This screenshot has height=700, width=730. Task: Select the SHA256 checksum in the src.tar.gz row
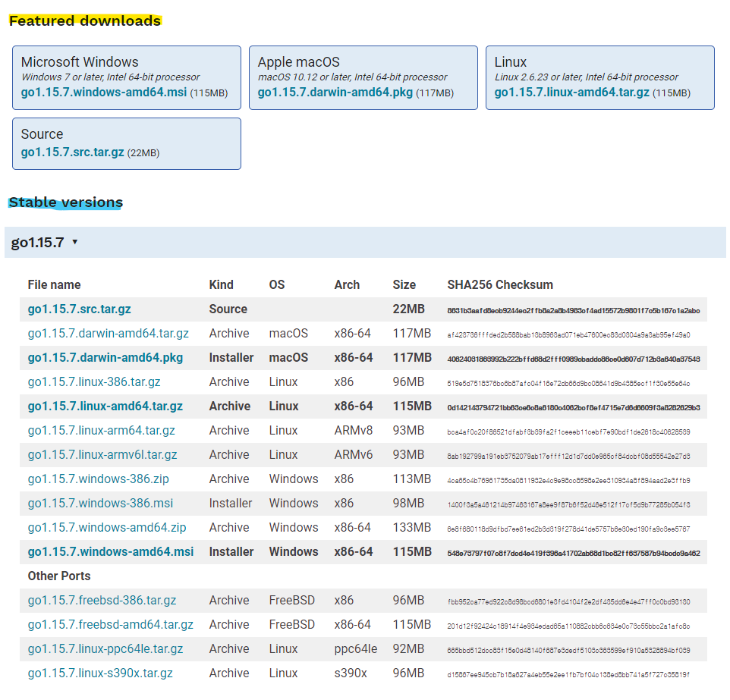(574, 310)
